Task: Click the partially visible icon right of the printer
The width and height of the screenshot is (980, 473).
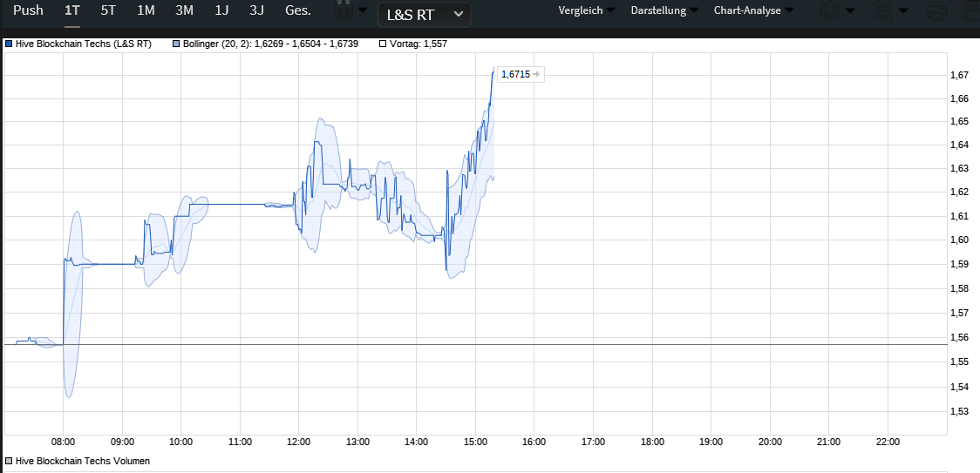Action: click(x=971, y=11)
